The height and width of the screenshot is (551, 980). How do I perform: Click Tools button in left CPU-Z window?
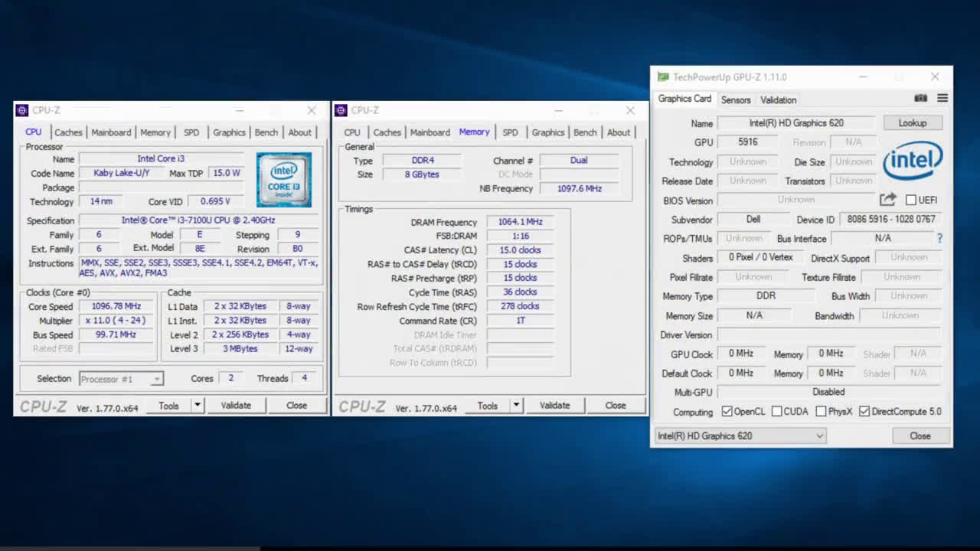[168, 406]
